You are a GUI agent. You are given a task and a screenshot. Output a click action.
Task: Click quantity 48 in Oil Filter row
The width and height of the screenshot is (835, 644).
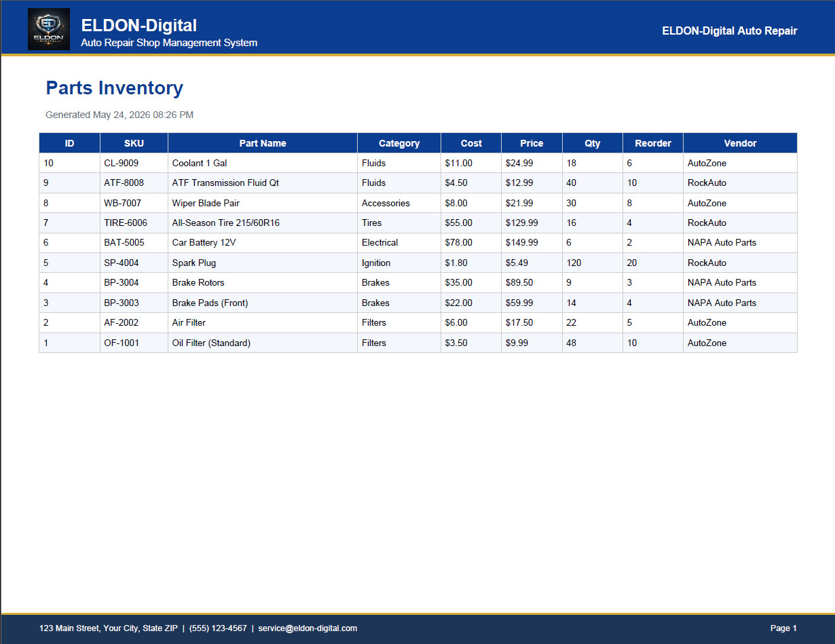click(572, 343)
